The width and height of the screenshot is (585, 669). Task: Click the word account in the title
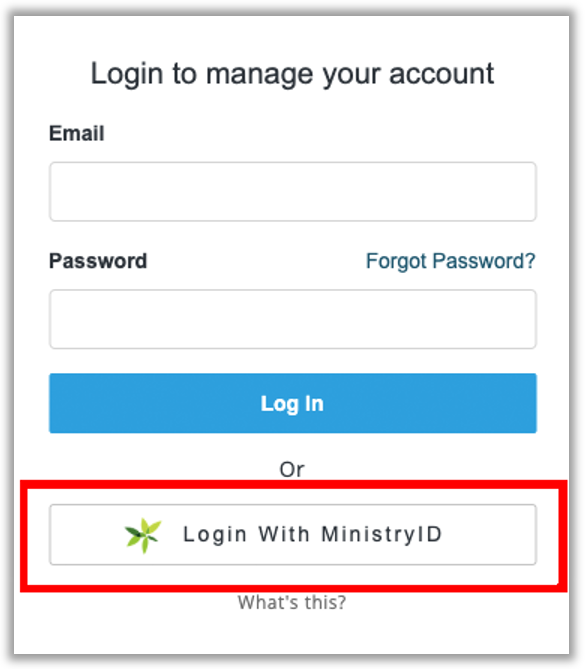click(x=442, y=74)
